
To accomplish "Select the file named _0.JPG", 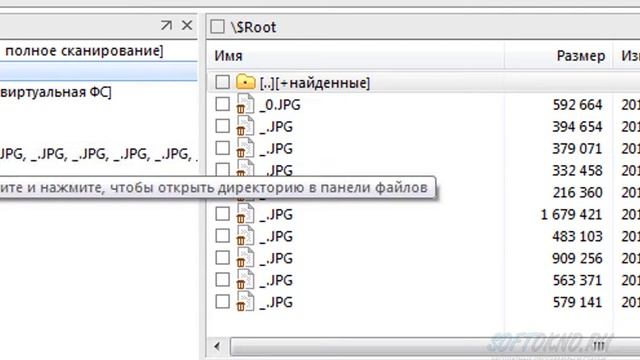I will click(x=280, y=105).
